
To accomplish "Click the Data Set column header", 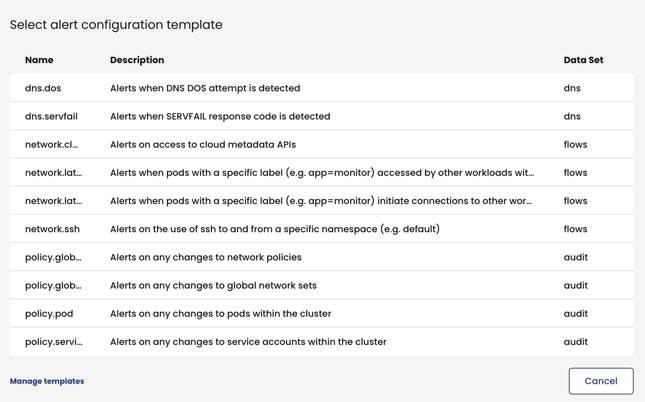I will click(x=583, y=60).
